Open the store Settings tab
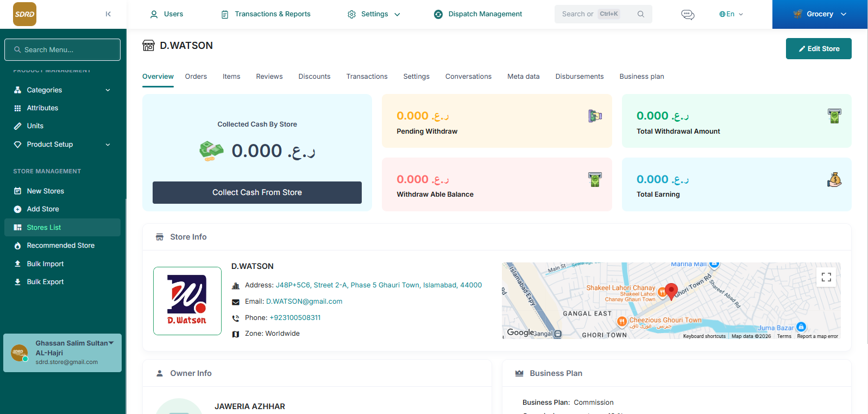The width and height of the screenshot is (868, 414). [x=417, y=77]
